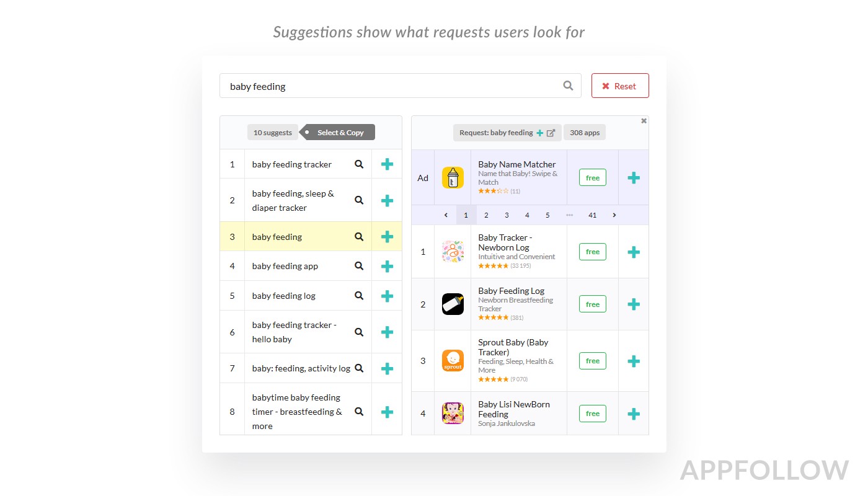The width and height of the screenshot is (868, 496).
Task: Click plus icon next to 'baby feeding log'
Action: 387,296
